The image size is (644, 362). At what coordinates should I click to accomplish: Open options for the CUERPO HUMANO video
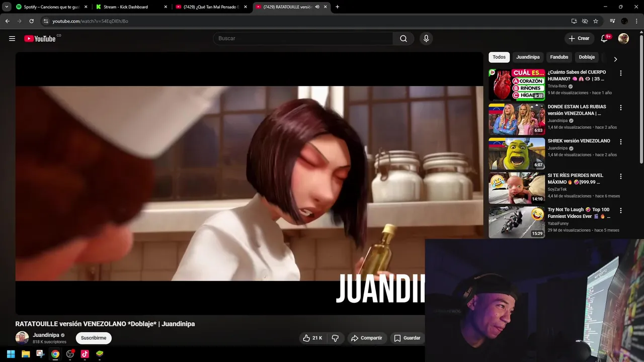pos(620,73)
